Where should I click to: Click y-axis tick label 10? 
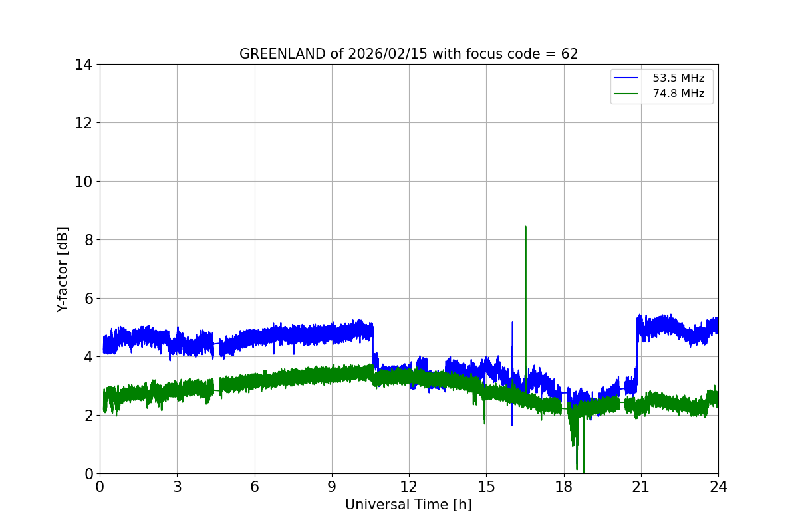pos(84,182)
